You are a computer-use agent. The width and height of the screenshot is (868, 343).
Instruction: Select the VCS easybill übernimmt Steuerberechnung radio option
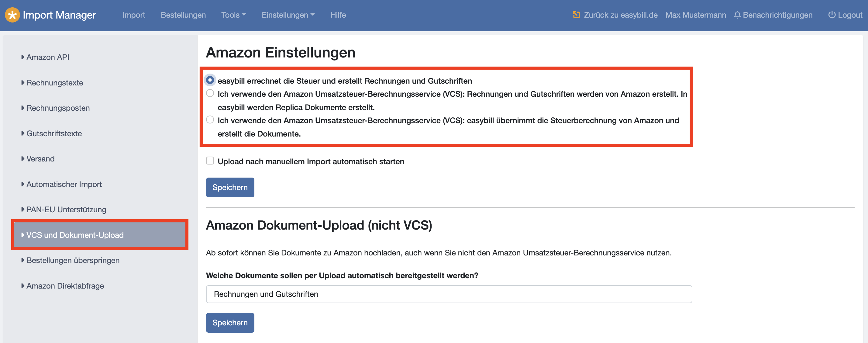click(x=210, y=120)
